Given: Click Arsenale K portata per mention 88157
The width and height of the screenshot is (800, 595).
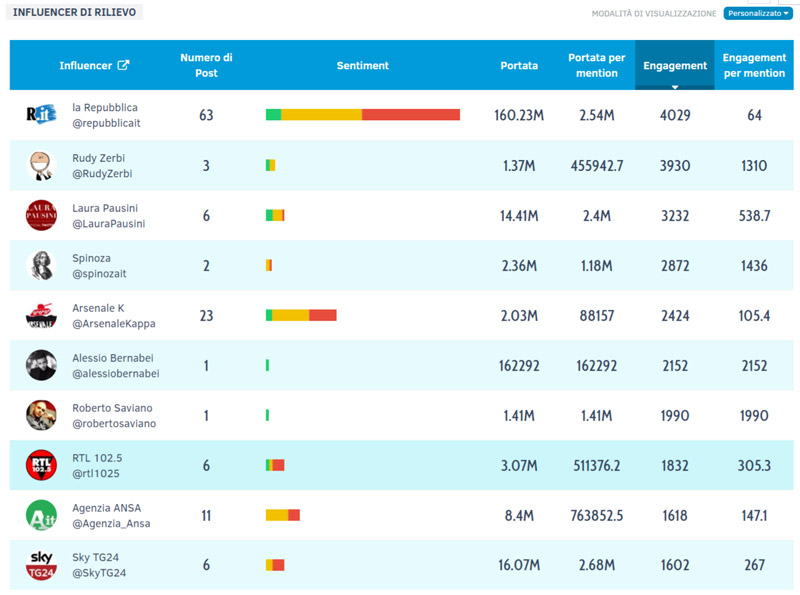Looking at the screenshot, I should pyautogui.click(x=596, y=316).
